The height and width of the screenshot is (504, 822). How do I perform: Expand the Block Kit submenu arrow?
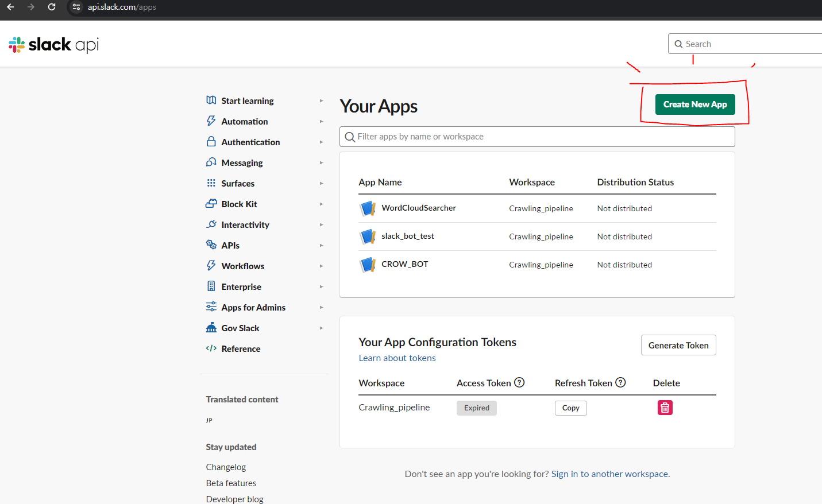(321, 204)
